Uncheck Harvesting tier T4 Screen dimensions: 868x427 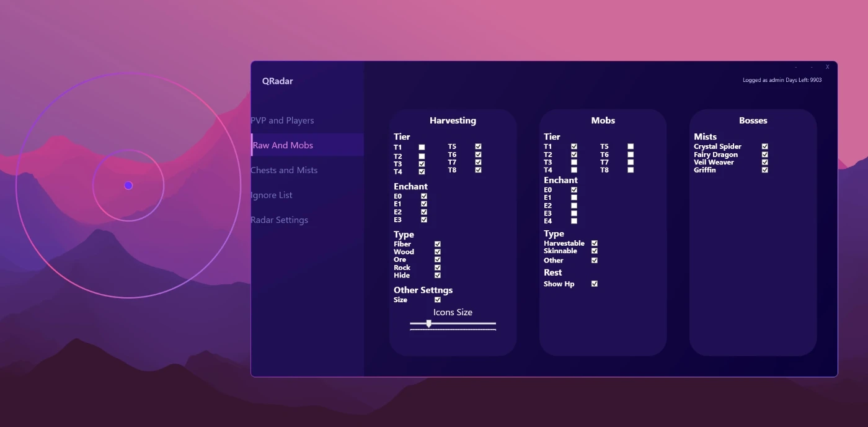pos(422,171)
